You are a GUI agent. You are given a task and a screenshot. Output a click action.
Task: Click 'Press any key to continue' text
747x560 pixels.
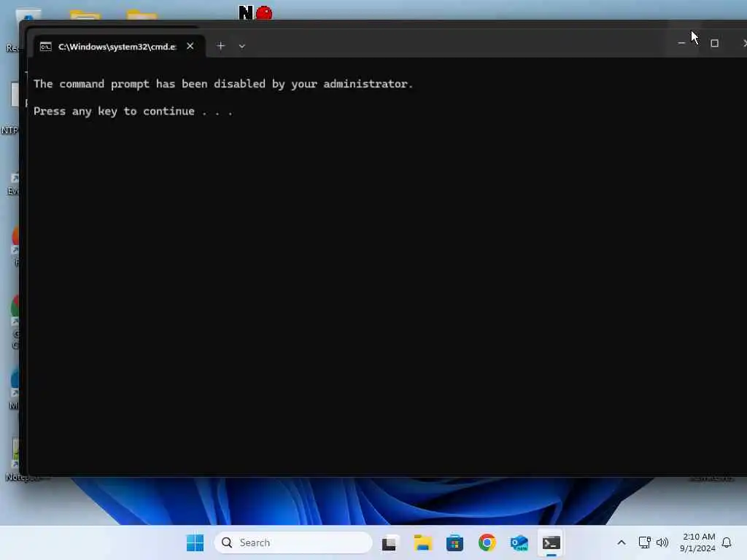(x=133, y=112)
